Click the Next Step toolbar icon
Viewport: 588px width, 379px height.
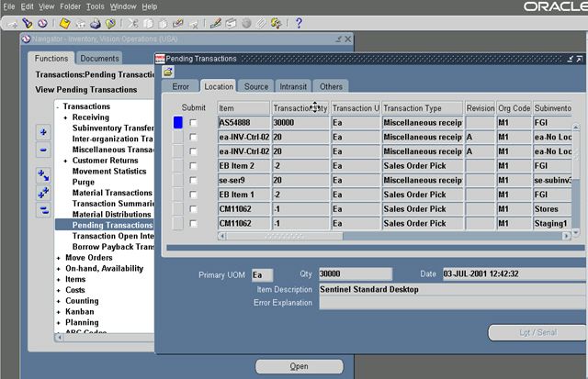(x=80, y=24)
